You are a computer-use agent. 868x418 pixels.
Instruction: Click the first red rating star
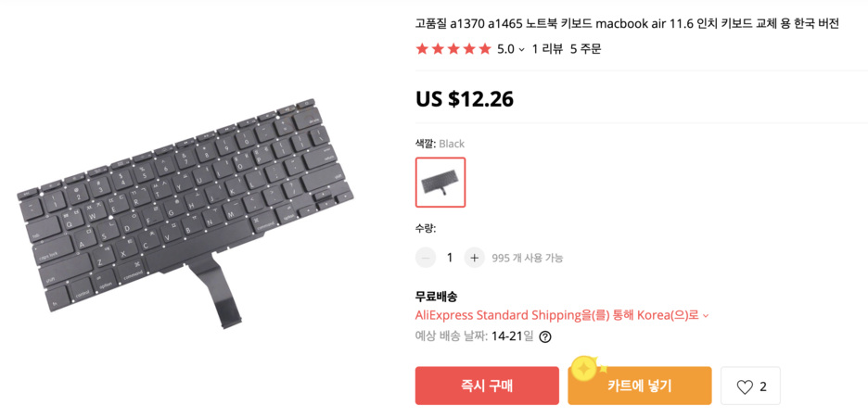422,49
